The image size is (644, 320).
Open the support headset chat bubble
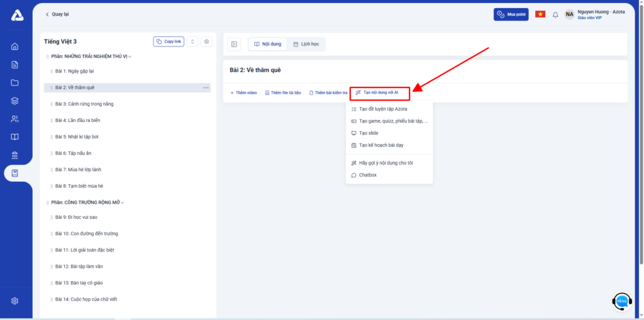(621, 301)
